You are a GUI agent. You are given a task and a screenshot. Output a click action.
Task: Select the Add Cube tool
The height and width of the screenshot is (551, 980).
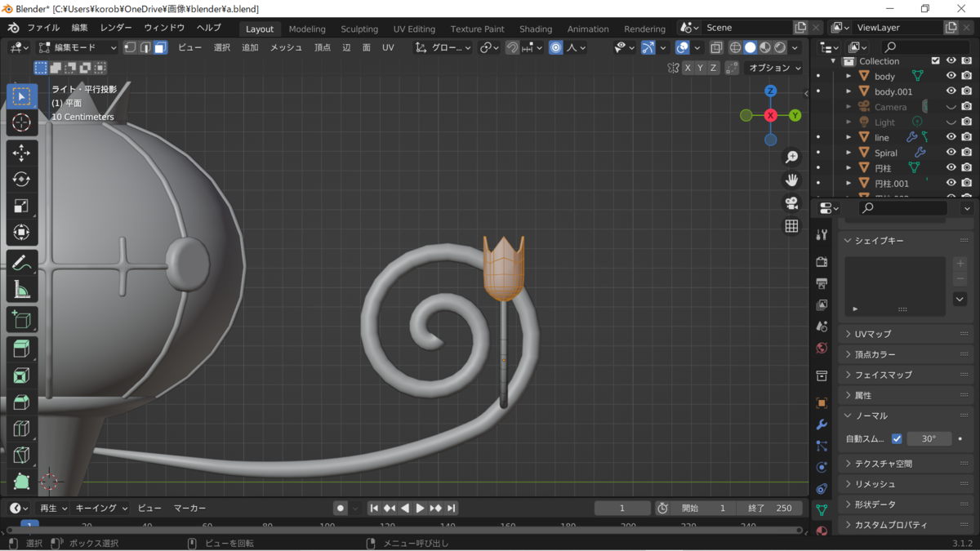click(x=22, y=319)
